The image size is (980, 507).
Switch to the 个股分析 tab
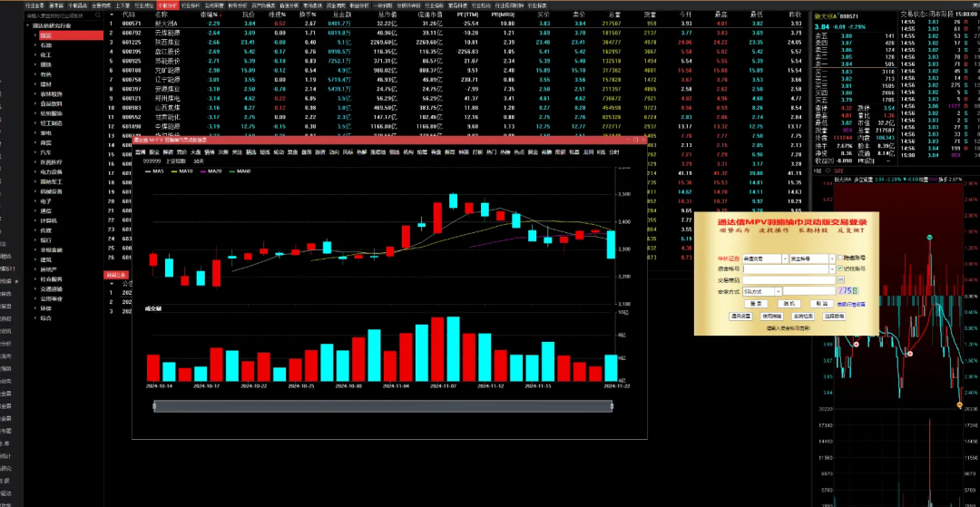168,5
